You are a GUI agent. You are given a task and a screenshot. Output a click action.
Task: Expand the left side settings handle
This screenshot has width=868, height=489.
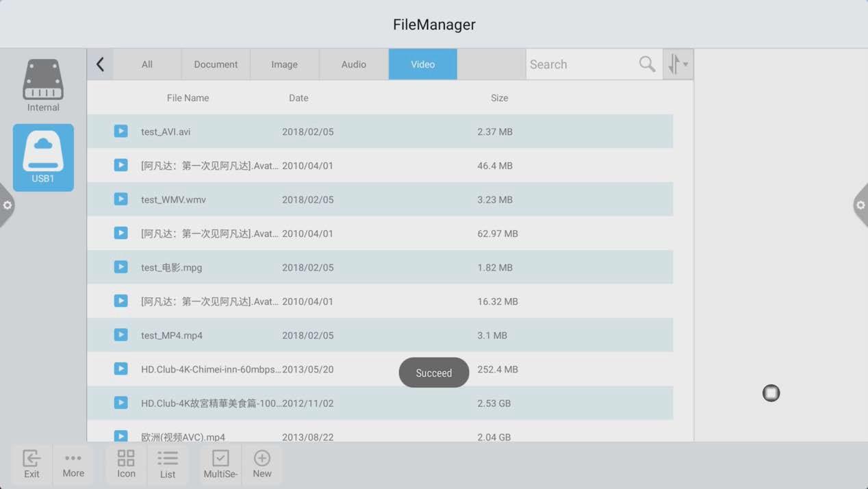[7, 205]
